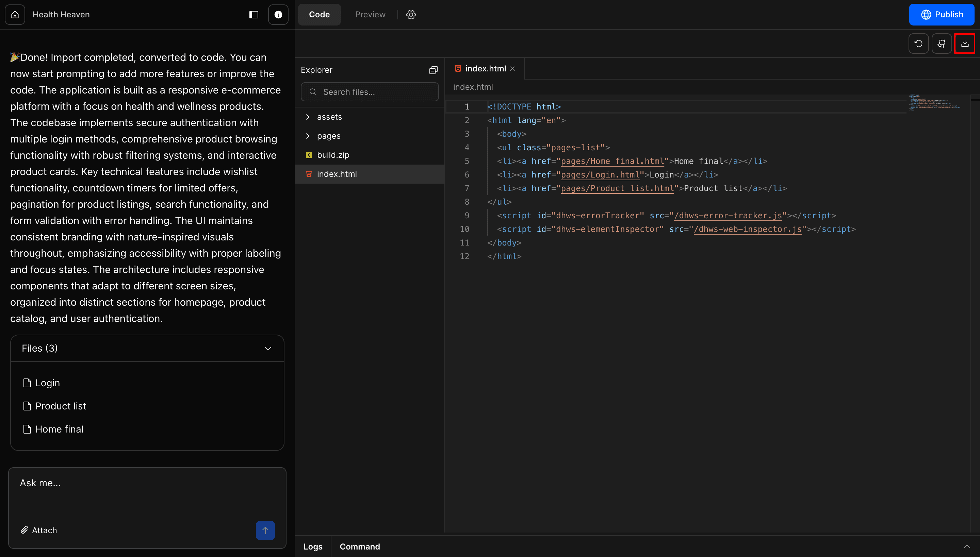The image size is (980, 557).
Task: Click the collapse-all icon in Explorer header
Action: (x=433, y=70)
